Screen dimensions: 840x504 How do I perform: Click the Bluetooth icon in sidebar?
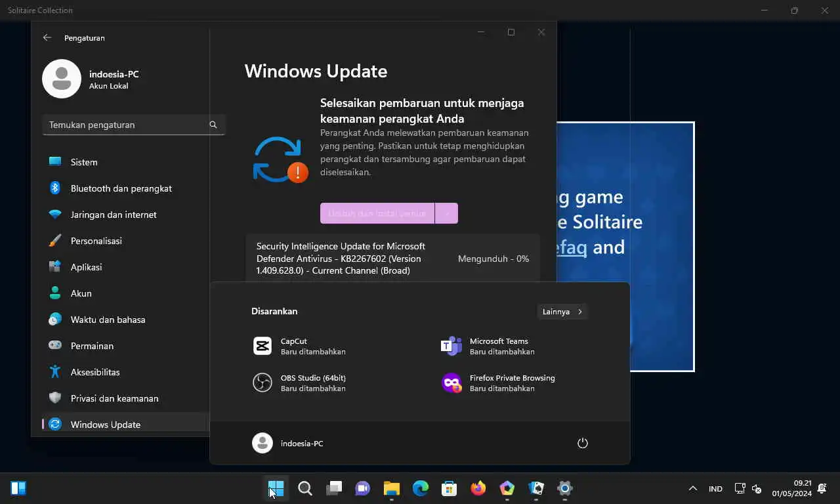pos(55,188)
